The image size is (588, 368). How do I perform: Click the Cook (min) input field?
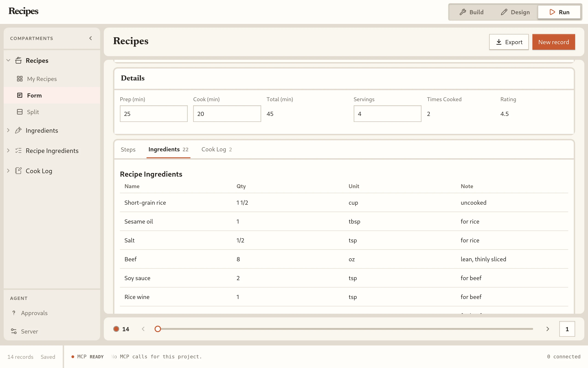click(227, 114)
